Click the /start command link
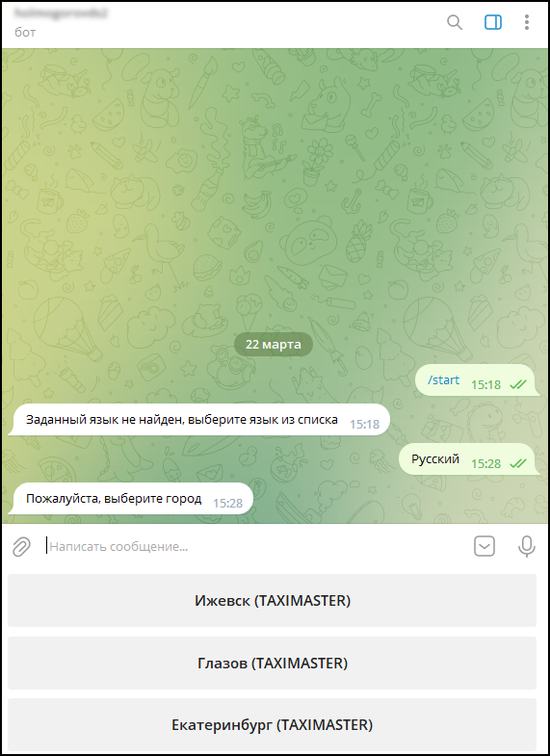 click(x=443, y=380)
